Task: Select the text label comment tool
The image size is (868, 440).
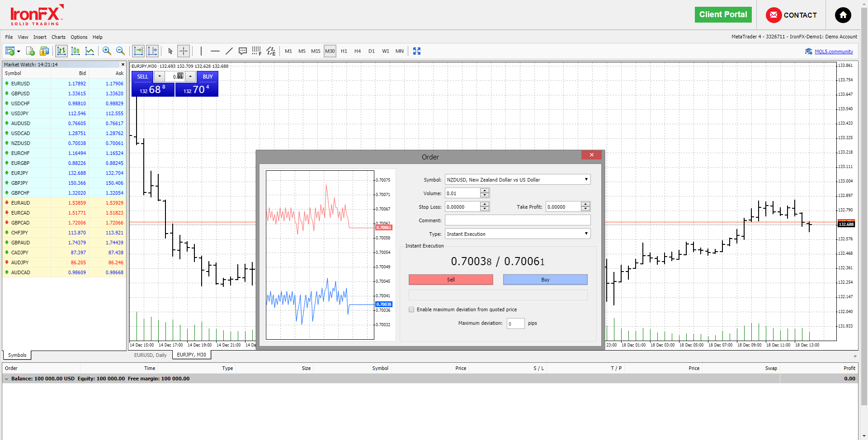Action: (243, 51)
